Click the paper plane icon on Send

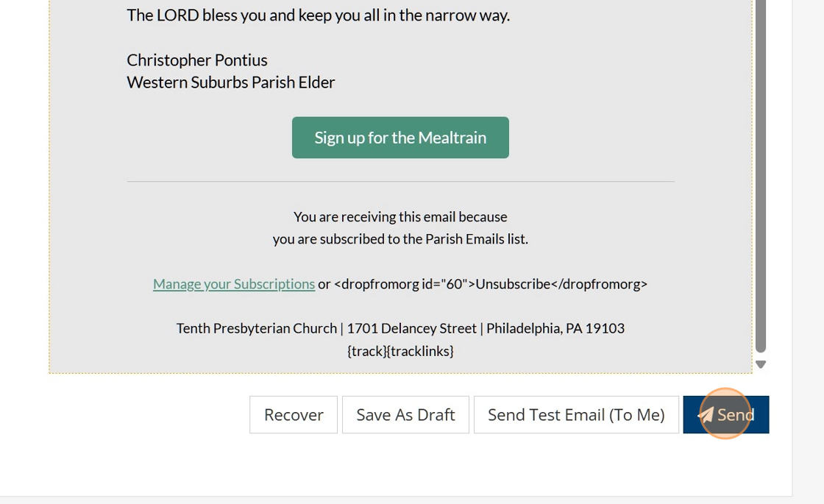(x=706, y=415)
